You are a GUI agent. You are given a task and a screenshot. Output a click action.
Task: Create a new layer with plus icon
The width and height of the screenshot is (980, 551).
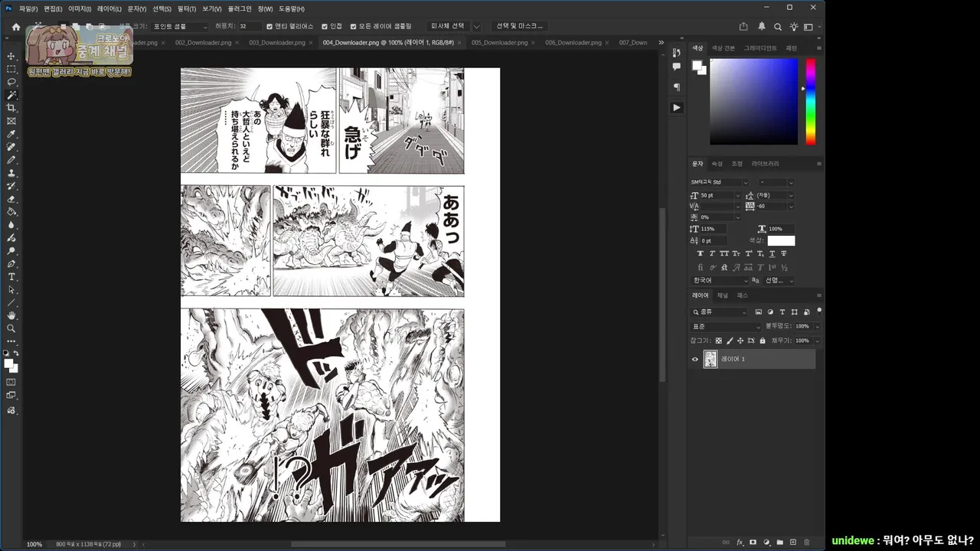point(793,543)
